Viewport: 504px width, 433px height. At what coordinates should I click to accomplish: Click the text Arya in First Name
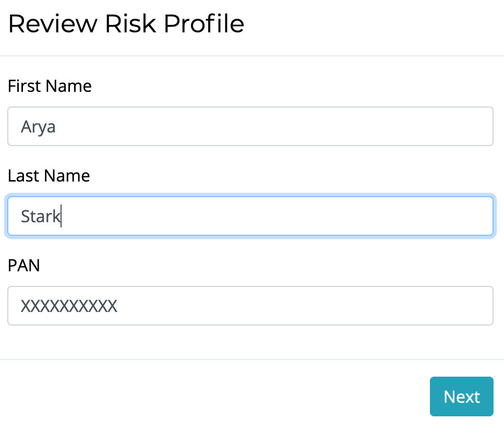(38, 127)
